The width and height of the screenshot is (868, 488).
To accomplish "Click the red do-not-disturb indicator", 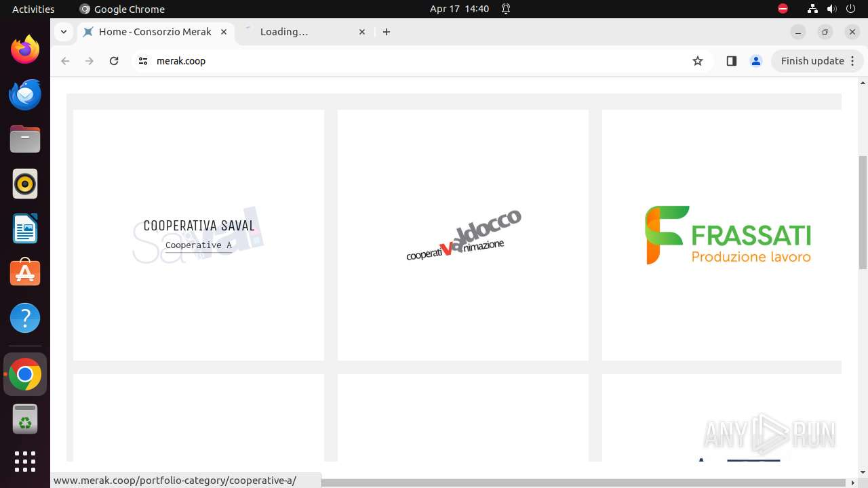I will click(783, 9).
